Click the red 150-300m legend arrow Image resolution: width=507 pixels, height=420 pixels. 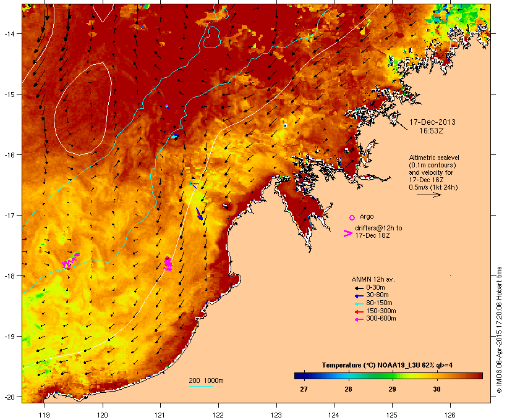[x=359, y=312]
